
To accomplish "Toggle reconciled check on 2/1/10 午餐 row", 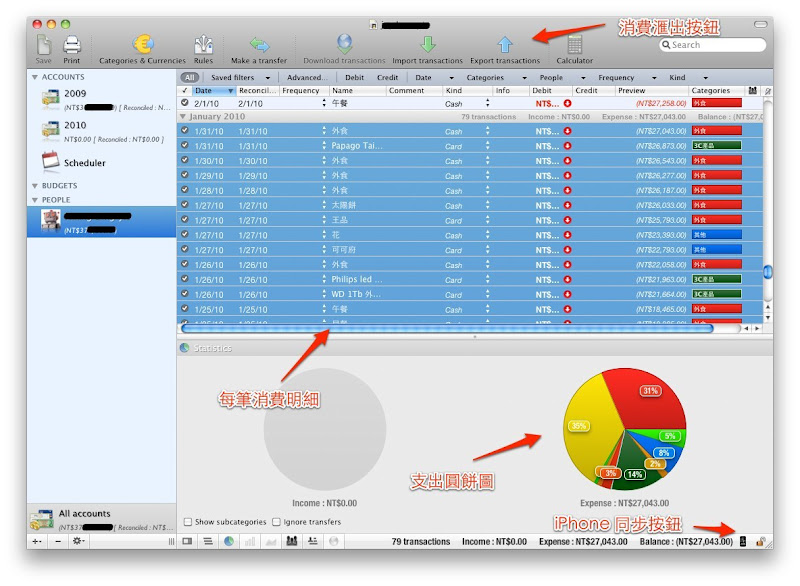I will (185, 103).
